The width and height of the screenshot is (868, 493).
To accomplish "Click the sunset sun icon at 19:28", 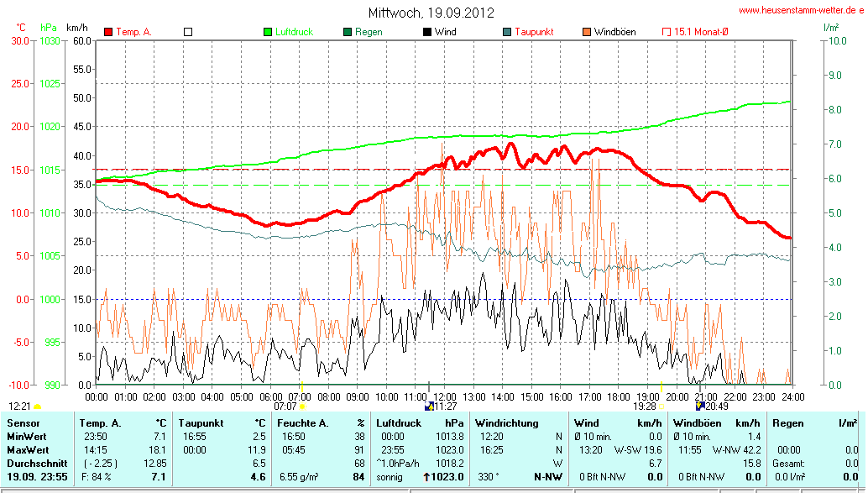I will [x=661, y=406].
